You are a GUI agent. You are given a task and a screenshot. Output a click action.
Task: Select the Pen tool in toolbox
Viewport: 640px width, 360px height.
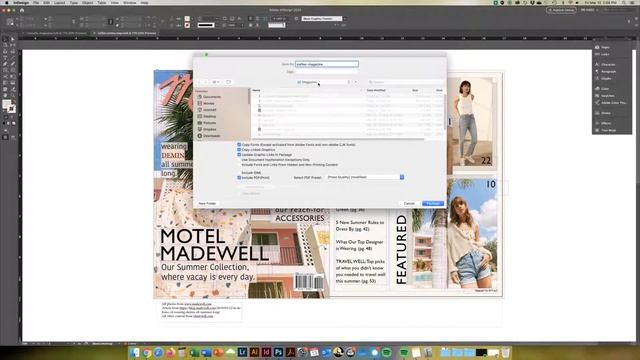tap(5, 64)
